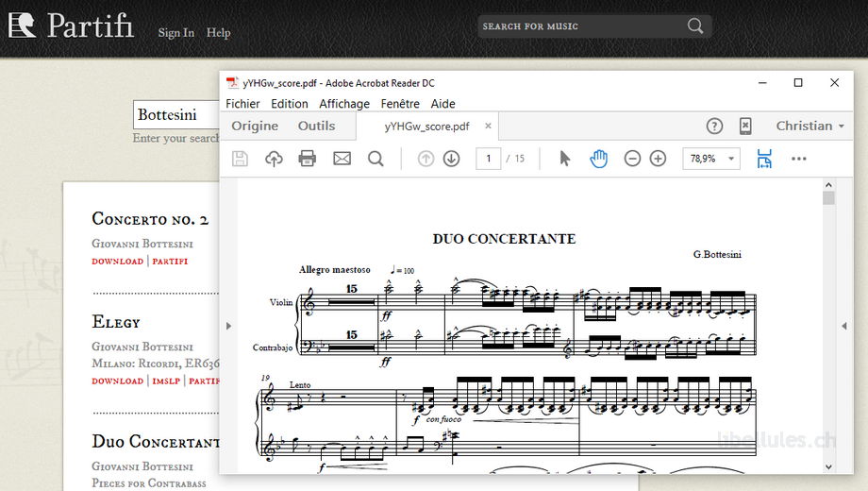The height and width of the screenshot is (491, 868).
Task: Click the mobile link icon beside help
Action: point(745,127)
